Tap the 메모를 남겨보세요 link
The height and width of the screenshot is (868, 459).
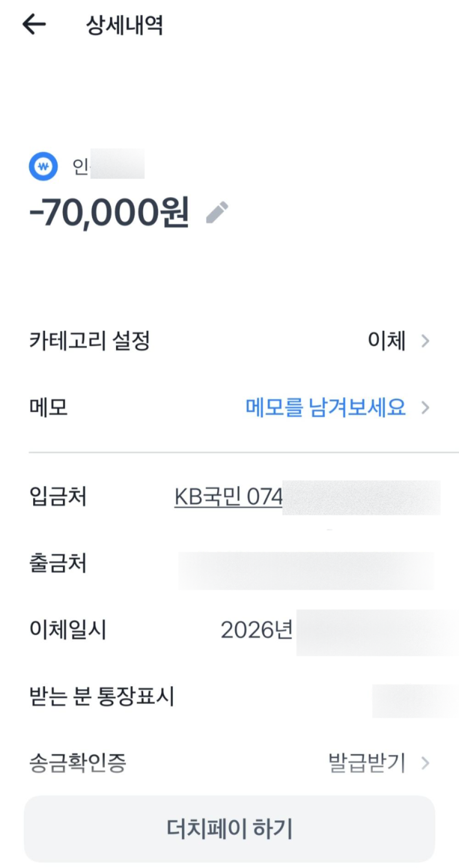(326, 407)
